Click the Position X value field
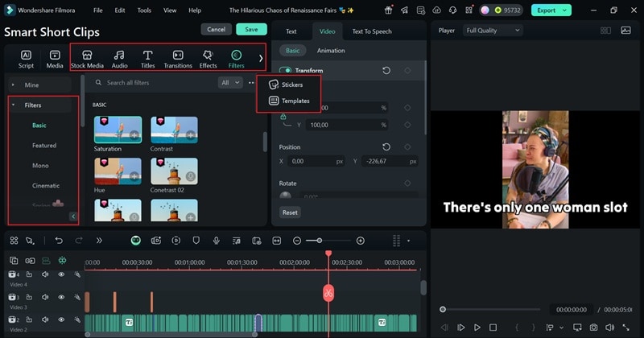Viewport: 644px width, 338px height. click(x=316, y=162)
